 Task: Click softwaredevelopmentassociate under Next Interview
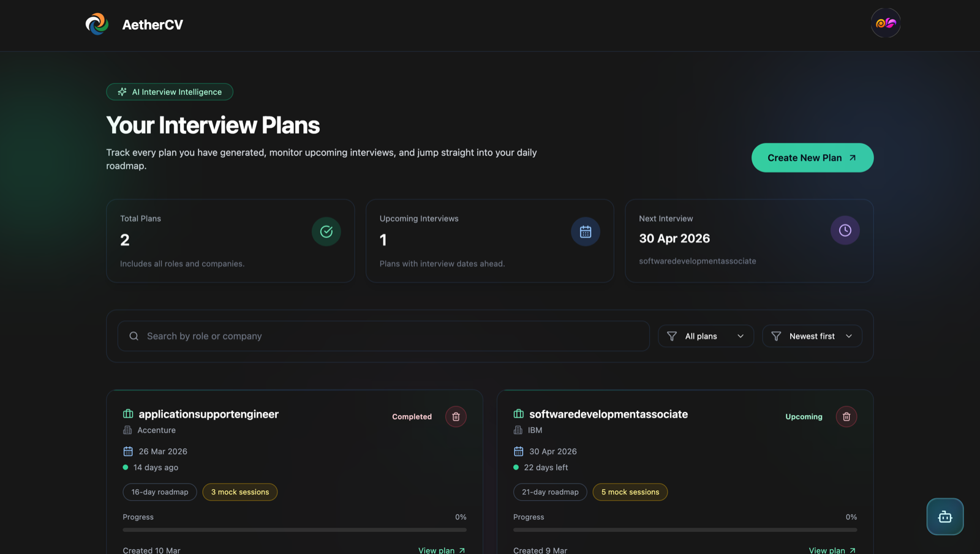tap(697, 261)
